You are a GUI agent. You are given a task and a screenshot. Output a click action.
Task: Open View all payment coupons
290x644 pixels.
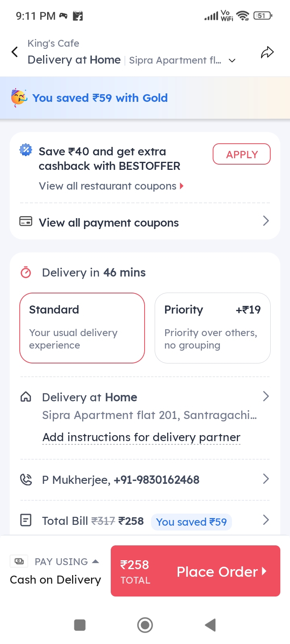145,222
